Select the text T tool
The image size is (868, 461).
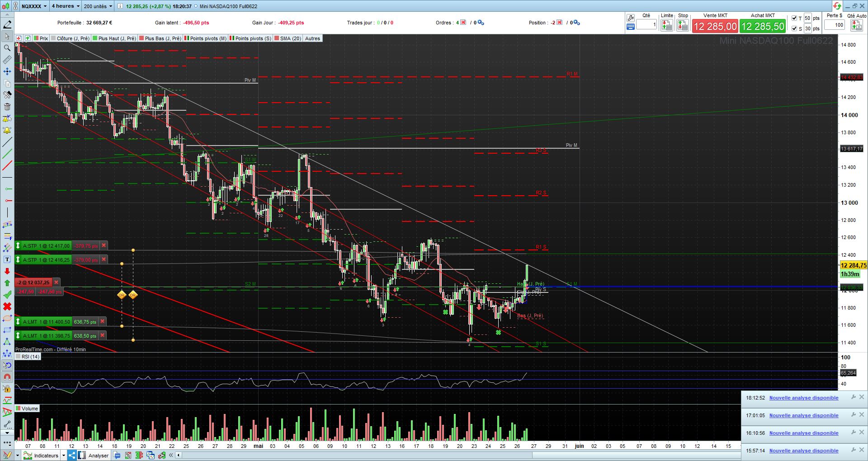[x=7, y=259]
